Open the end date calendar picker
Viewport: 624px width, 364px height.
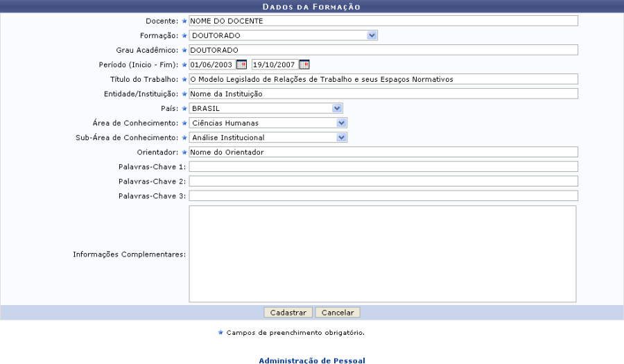304,64
